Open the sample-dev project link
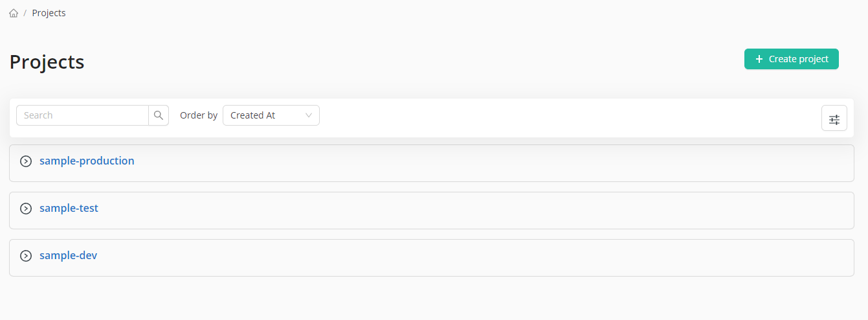Image resolution: width=868 pixels, height=320 pixels. pyautogui.click(x=68, y=255)
